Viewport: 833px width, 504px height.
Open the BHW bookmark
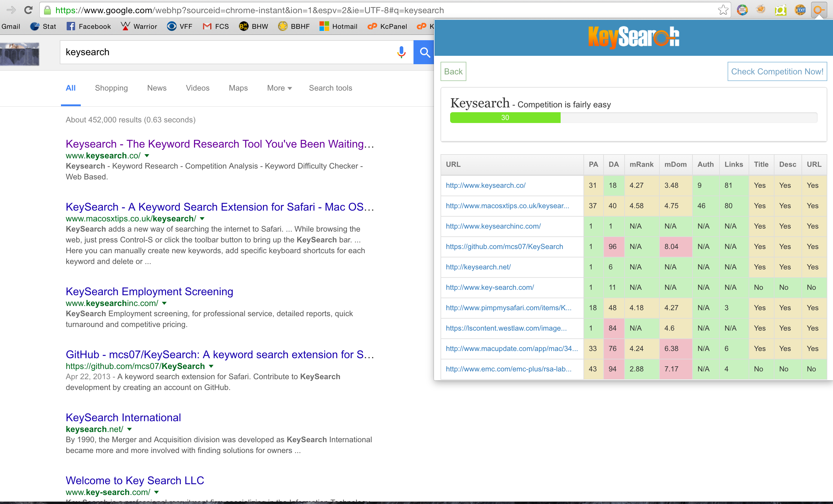click(x=253, y=26)
